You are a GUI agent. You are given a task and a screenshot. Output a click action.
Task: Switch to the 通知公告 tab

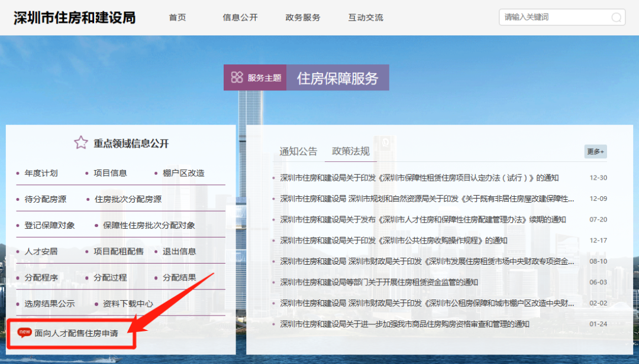[298, 151]
